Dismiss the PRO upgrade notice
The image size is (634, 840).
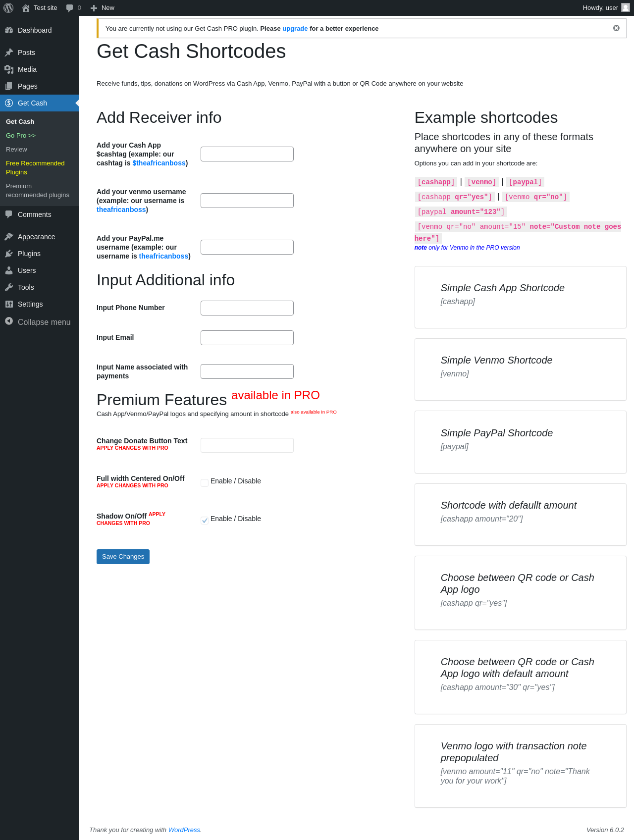tap(616, 28)
